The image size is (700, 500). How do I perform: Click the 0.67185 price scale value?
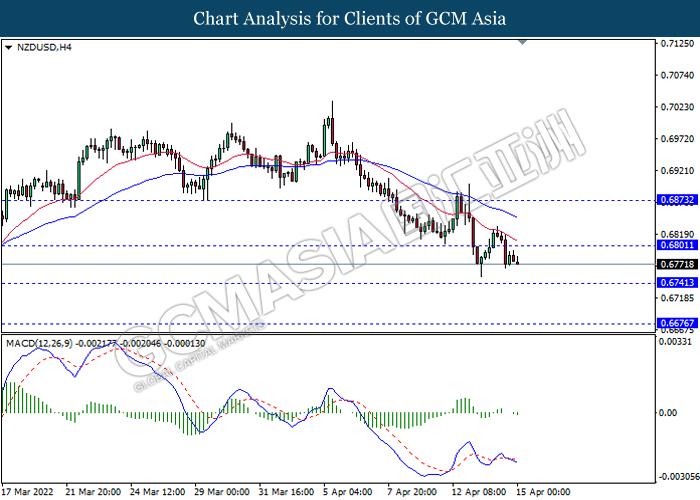pyautogui.click(x=677, y=298)
